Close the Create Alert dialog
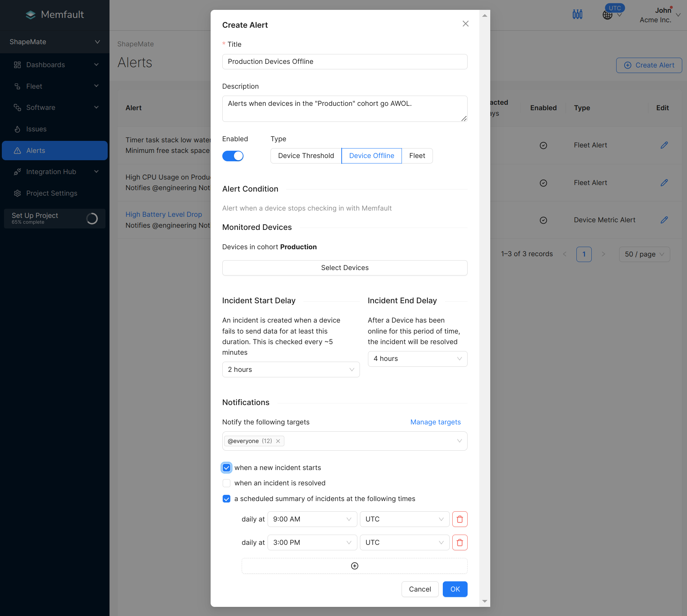Screen dimensions: 687x616 click(x=465, y=24)
